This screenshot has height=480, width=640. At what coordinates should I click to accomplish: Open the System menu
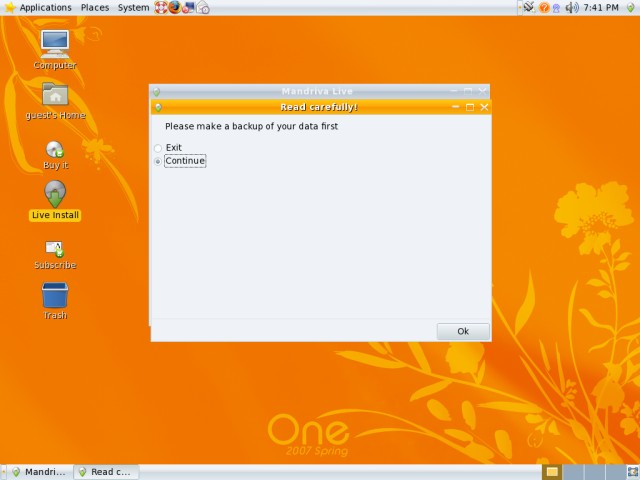133,7
